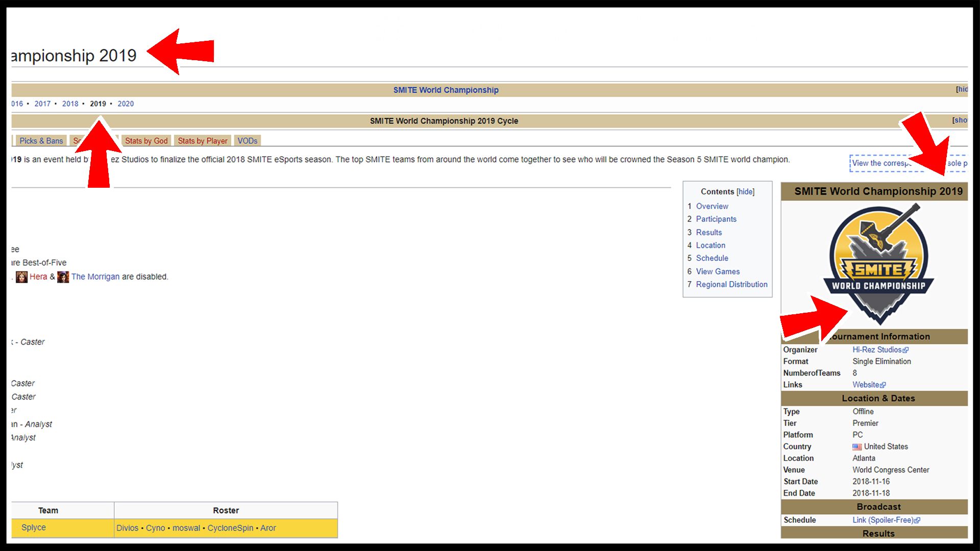Viewport: 980px width, 551px height.
Task: Go to the 2020 championship page
Action: pyautogui.click(x=126, y=104)
